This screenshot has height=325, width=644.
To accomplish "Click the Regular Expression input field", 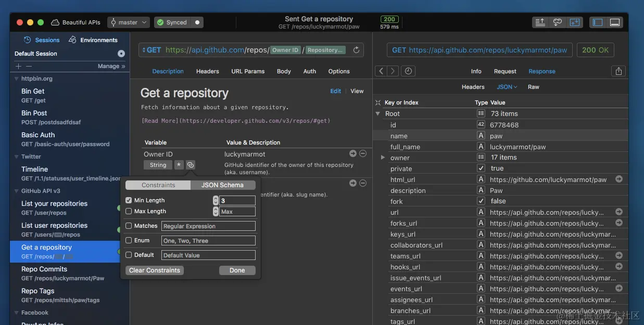I will click(x=208, y=226).
